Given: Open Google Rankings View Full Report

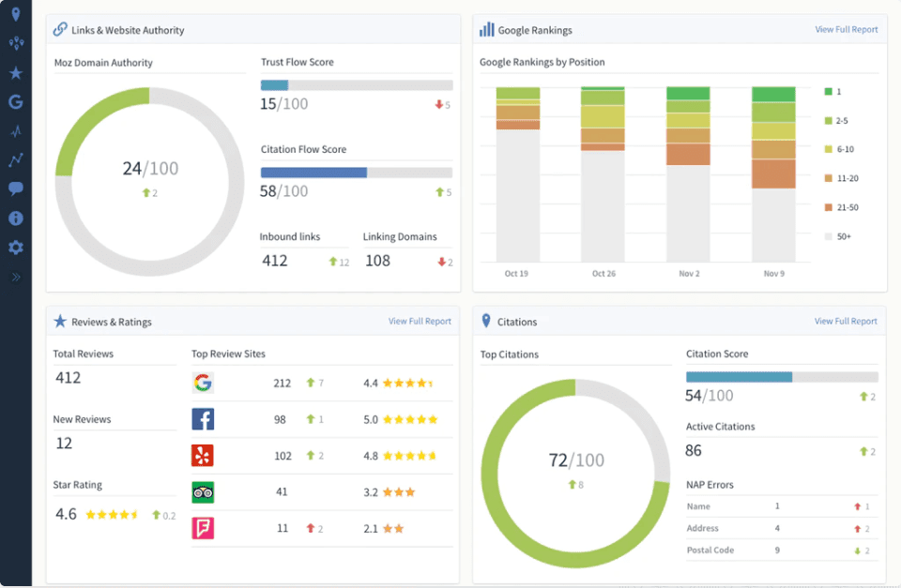Looking at the screenshot, I should pyautogui.click(x=847, y=29).
